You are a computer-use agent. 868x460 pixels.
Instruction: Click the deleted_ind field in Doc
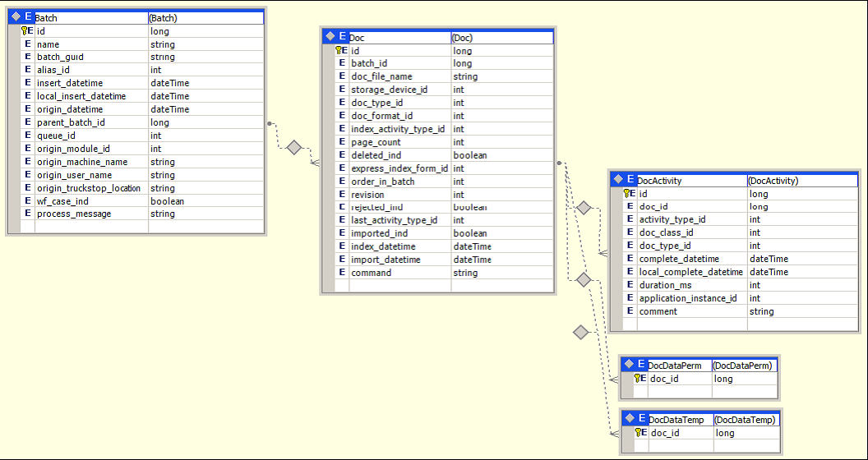click(x=400, y=155)
